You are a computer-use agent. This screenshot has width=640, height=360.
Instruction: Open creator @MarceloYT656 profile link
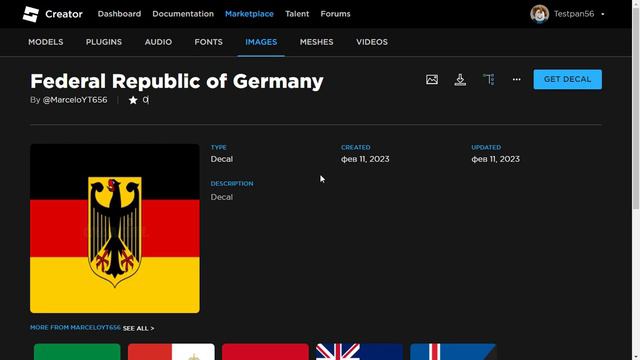tap(75, 100)
